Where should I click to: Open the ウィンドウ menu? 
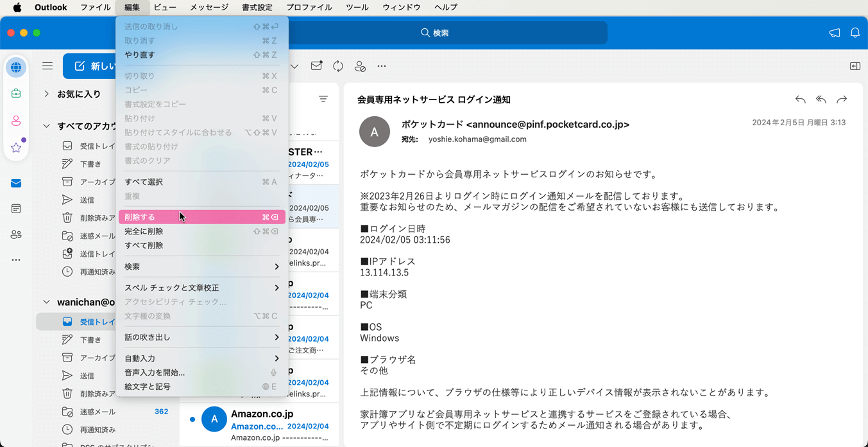[x=402, y=8]
